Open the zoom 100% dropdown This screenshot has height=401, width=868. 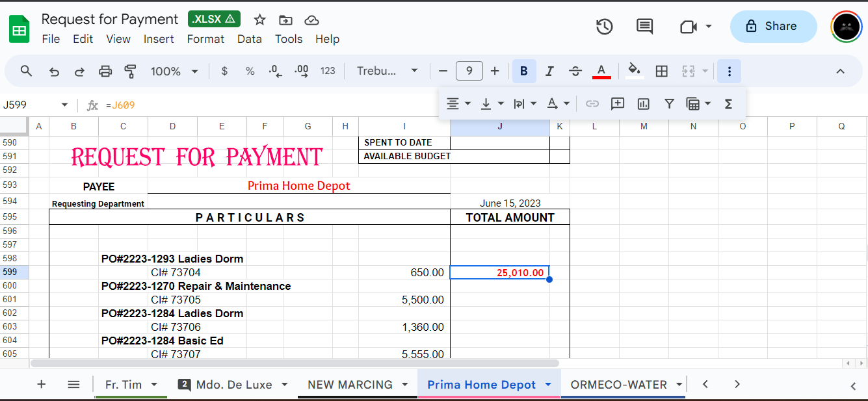[x=174, y=71]
